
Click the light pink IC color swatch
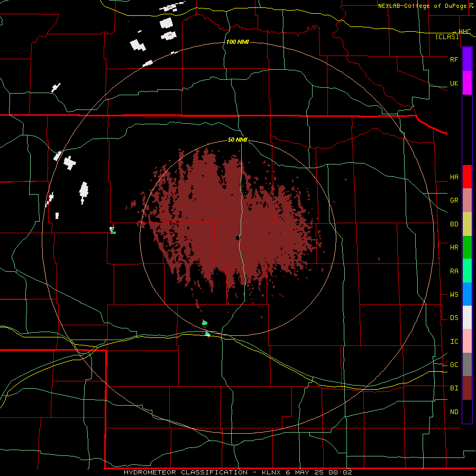tap(467, 341)
